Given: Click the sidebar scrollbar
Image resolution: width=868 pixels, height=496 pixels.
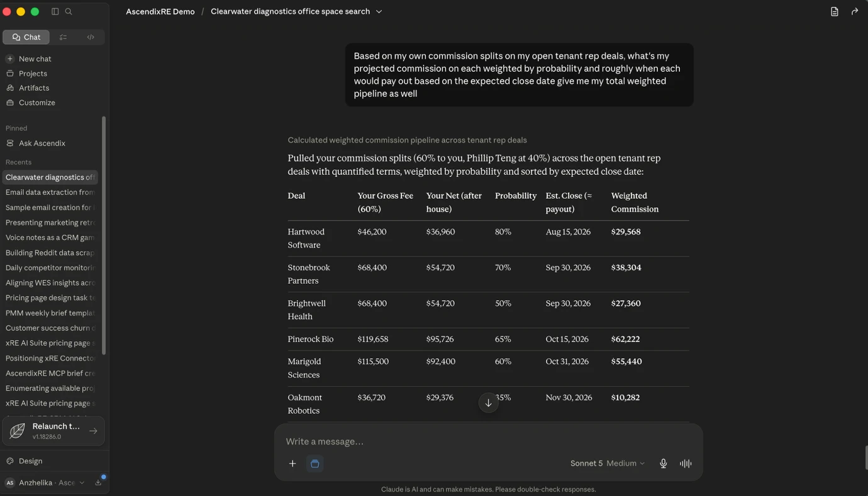Looking at the screenshot, I should point(104,235).
